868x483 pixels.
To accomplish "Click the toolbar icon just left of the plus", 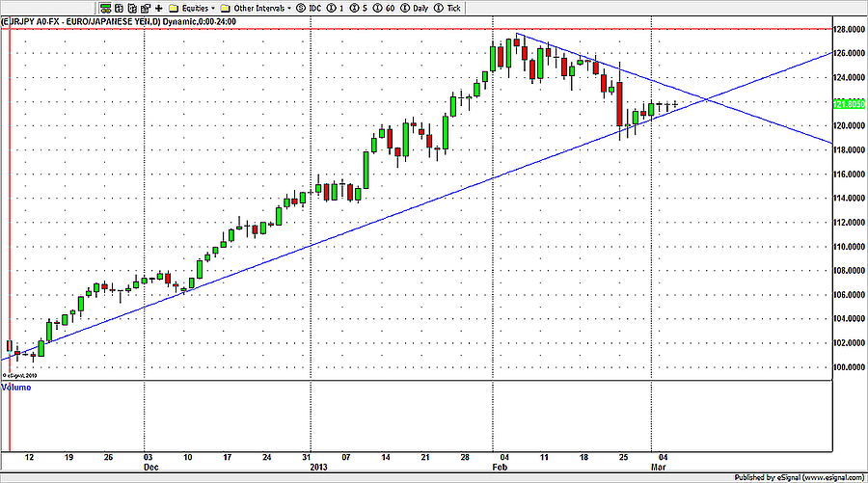I will [x=147, y=8].
